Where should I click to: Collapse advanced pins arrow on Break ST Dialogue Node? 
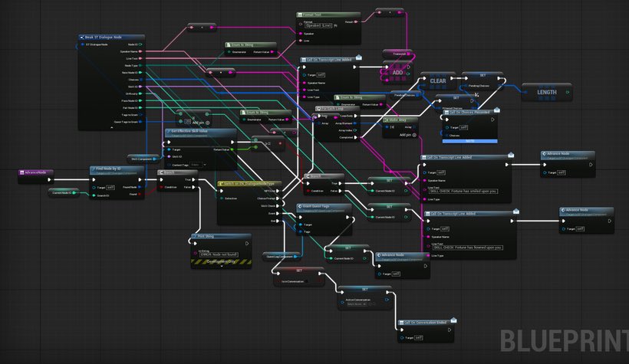111,127
